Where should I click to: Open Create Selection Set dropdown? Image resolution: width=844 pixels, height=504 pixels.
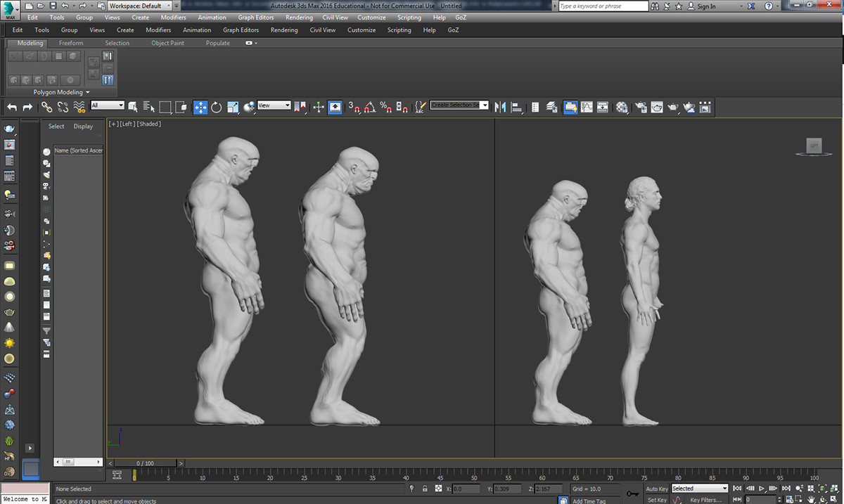(x=459, y=105)
